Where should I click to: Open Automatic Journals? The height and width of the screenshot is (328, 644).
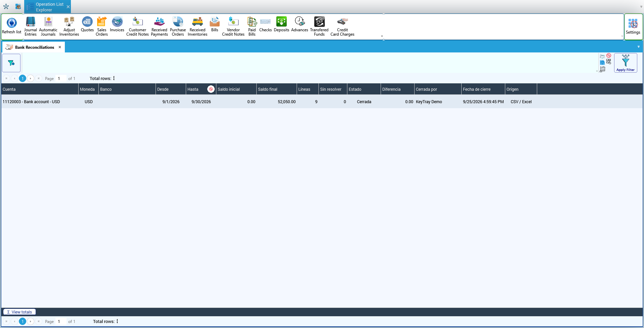[48, 26]
